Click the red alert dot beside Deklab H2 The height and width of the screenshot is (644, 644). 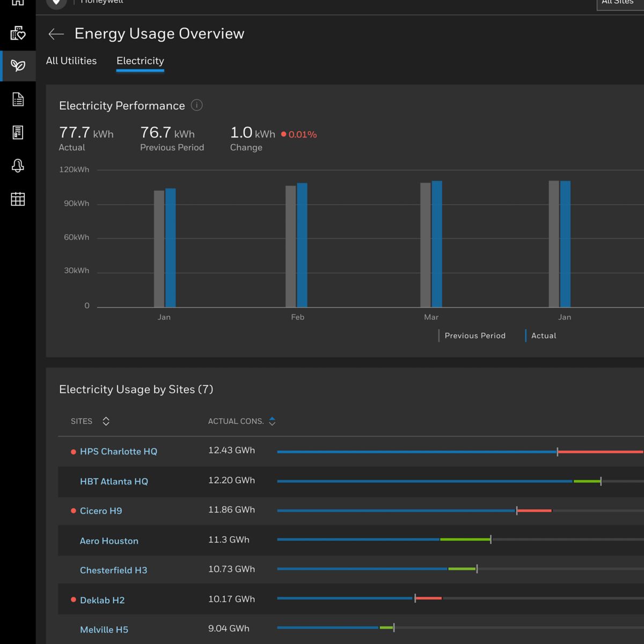(x=74, y=600)
